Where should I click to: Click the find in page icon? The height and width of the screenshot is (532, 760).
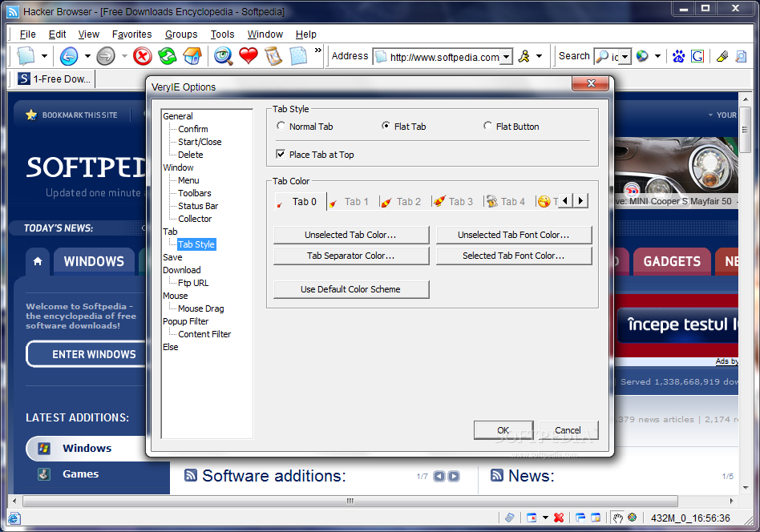coord(741,56)
